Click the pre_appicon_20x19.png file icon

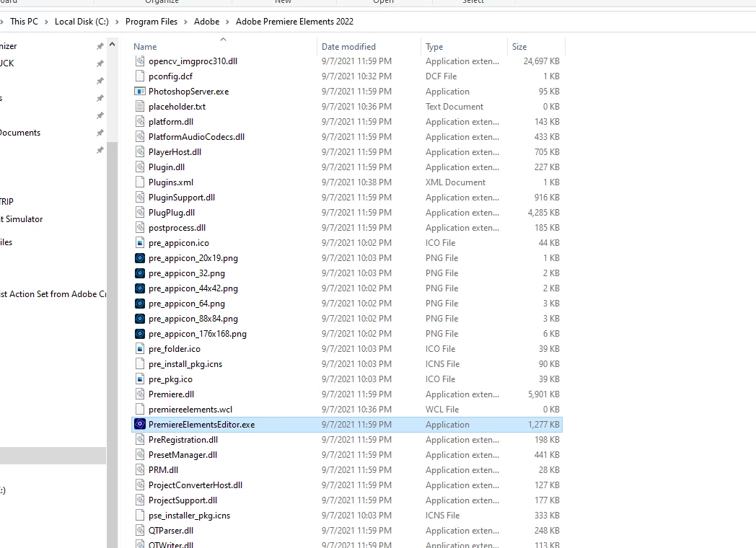pyautogui.click(x=140, y=258)
